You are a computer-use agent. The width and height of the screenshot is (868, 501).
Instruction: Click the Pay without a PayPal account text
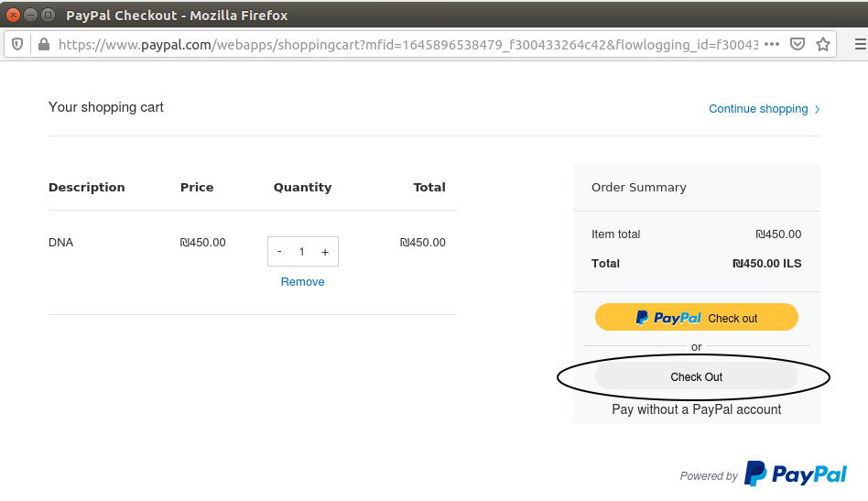pos(697,409)
